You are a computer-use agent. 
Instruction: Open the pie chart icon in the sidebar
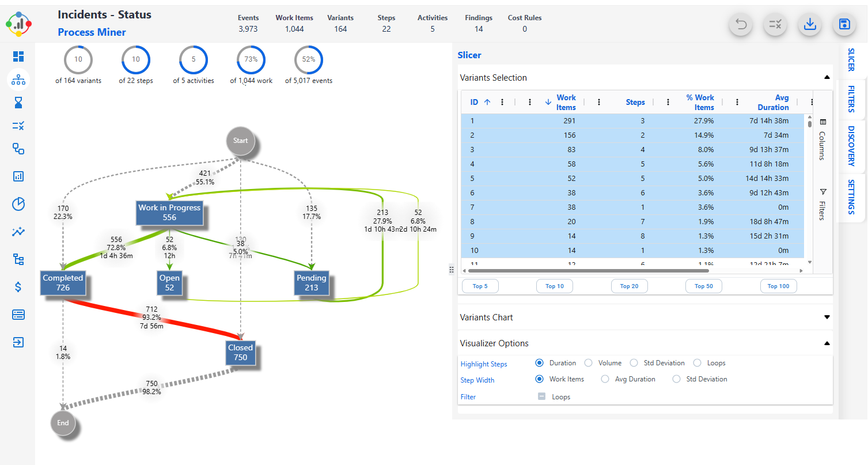(x=18, y=203)
